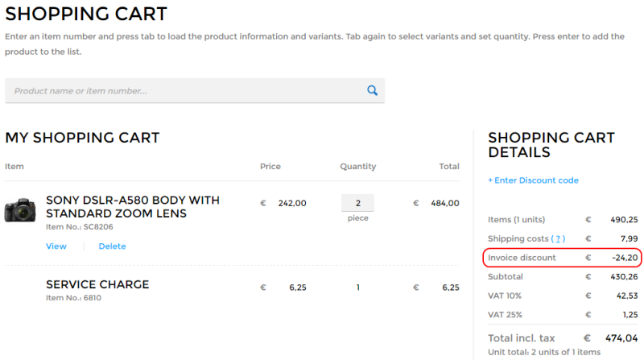The width and height of the screenshot is (644, 360).
Task: Click the Total incl. tax amount
Action: click(621, 338)
